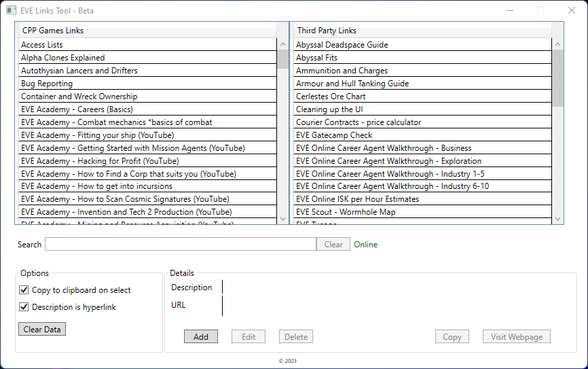Select Abyssal Deadspace Guide link
The height and width of the screenshot is (369, 588).
(x=422, y=45)
